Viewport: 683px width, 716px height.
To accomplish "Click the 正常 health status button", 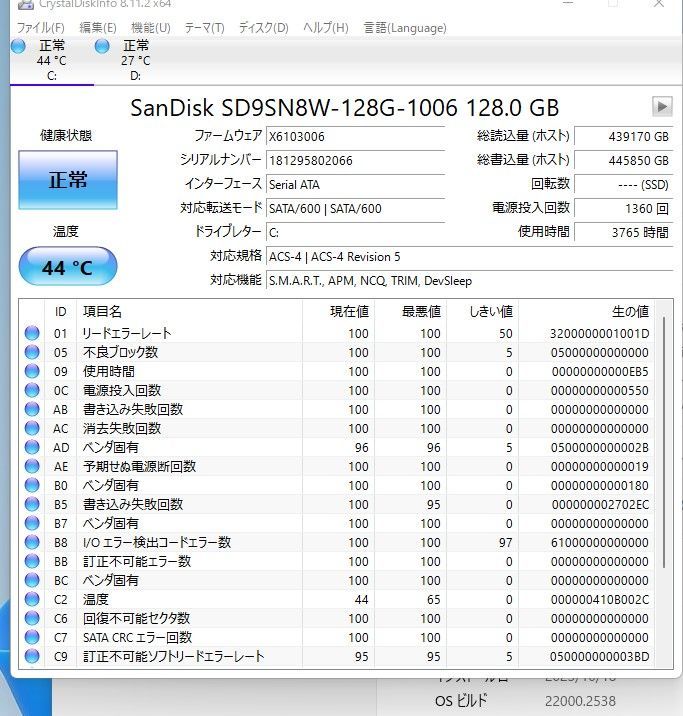I will 68,180.
